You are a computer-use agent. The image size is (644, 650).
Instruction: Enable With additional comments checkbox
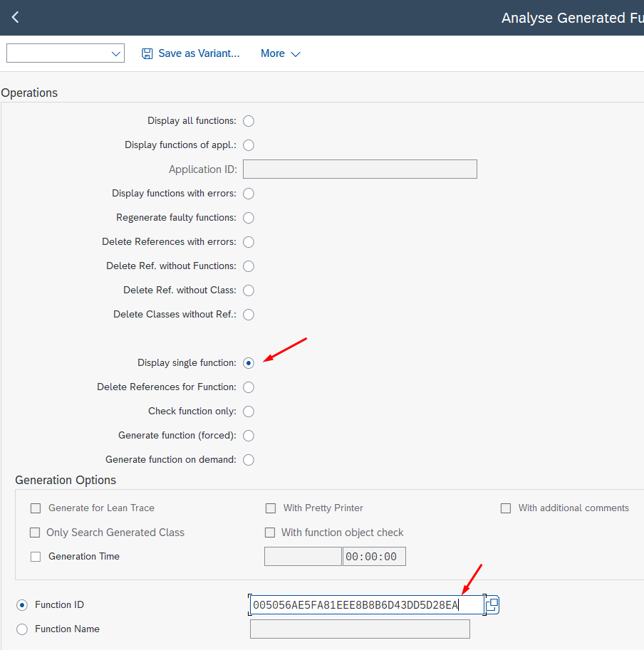click(x=506, y=508)
